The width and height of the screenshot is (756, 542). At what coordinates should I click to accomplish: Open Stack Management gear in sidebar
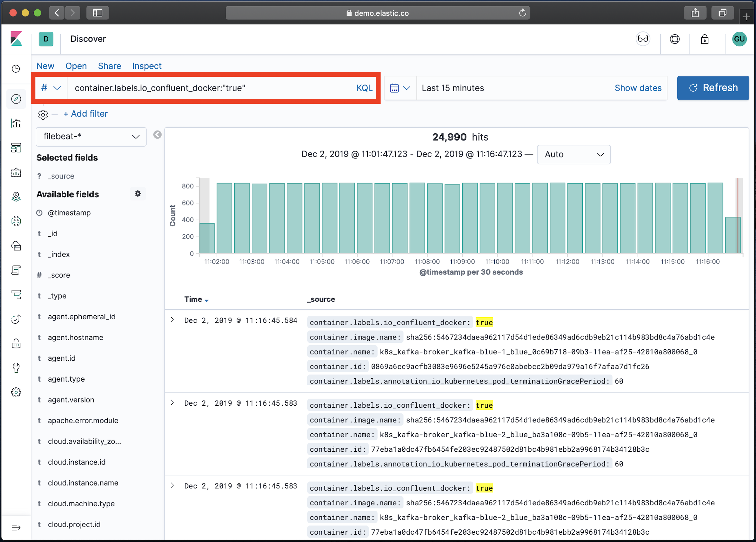(x=16, y=392)
